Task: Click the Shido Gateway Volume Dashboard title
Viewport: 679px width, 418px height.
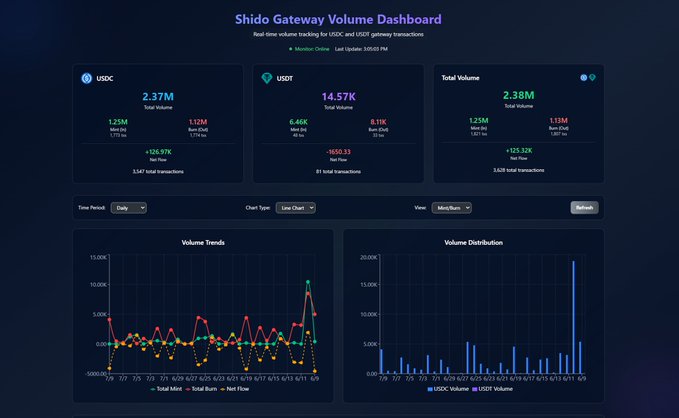Action: pyautogui.click(x=338, y=19)
